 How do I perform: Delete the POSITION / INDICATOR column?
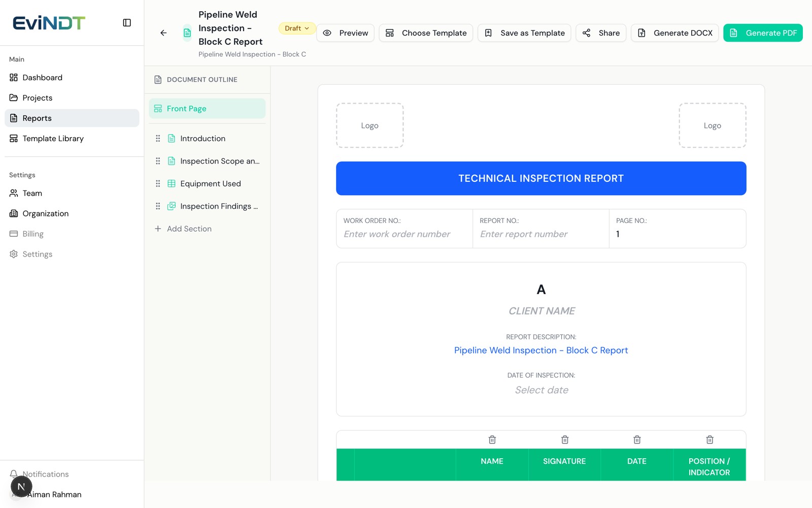tap(710, 439)
